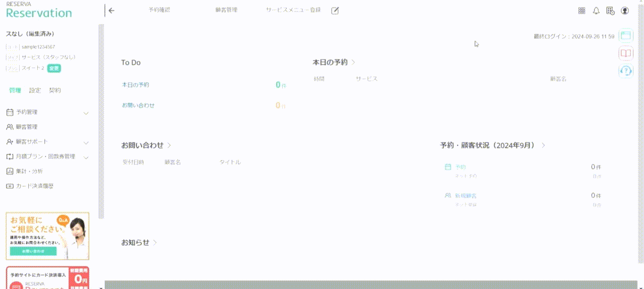Click the 変更 plan button
Viewport: 644px width, 289px height.
tap(54, 68)
